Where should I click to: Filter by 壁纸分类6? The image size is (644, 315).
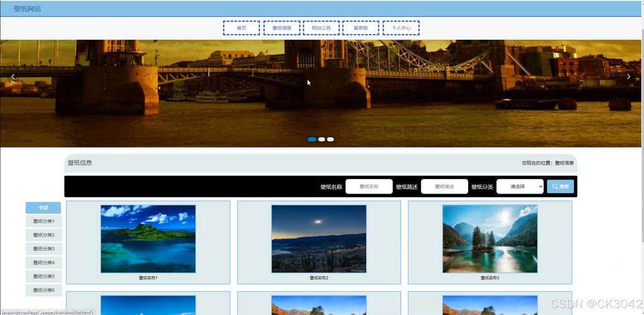click(x=44, y=290)
